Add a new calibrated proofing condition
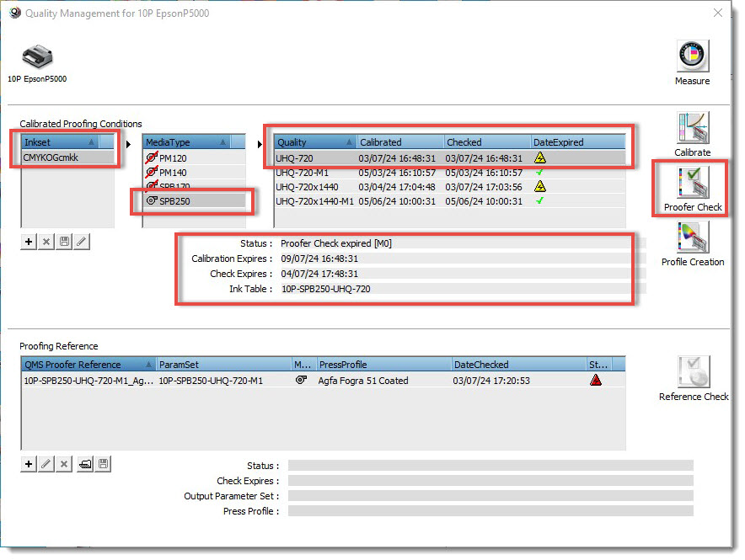 (x=29, y=242)
